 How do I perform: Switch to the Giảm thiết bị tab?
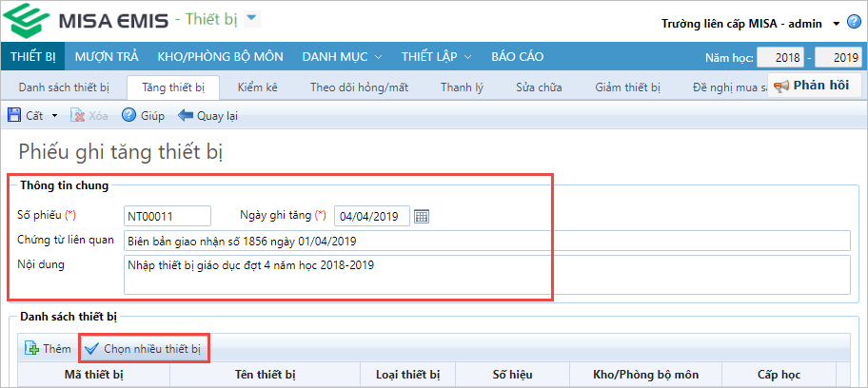(628, 87)
